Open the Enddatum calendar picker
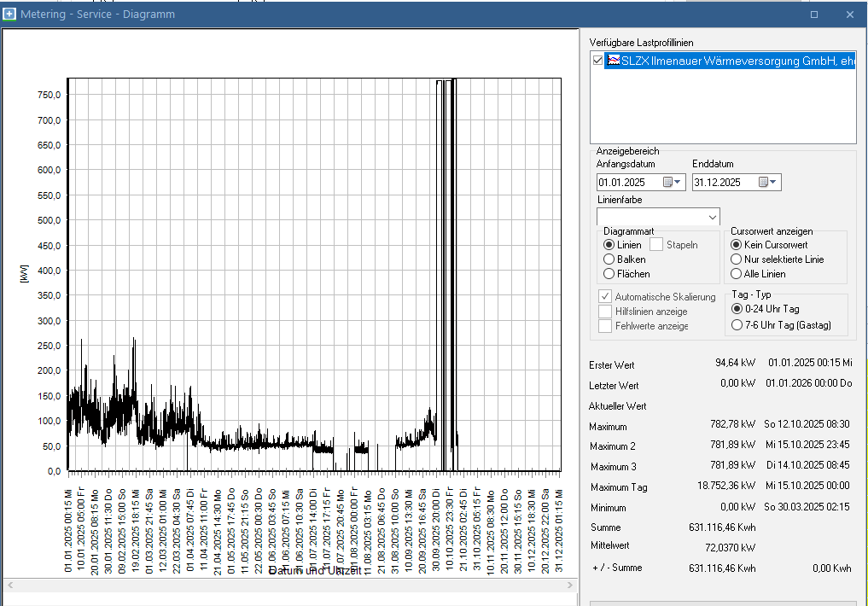The width and height of the screenshot is (868, 606). (x=768, y=182)
